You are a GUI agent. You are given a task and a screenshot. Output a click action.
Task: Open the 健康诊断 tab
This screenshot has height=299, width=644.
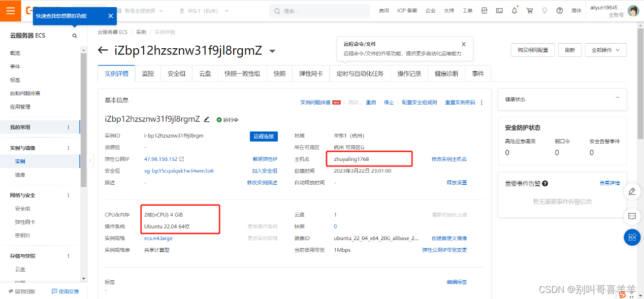click(446, 74)
